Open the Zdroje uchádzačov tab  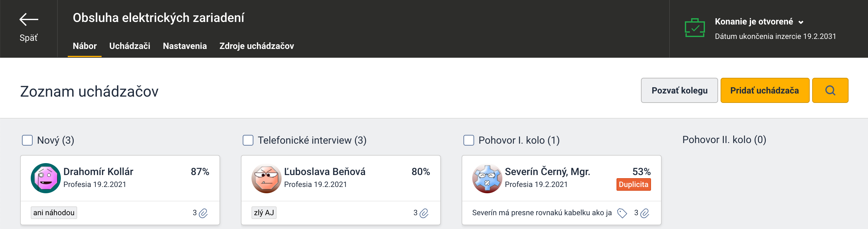click(257, 46)
